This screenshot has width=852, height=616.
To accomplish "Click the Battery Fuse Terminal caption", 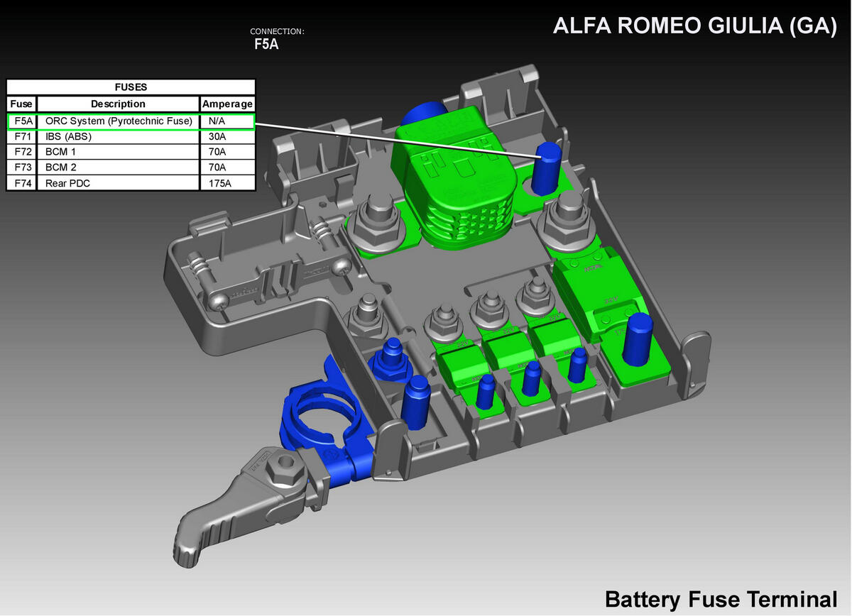I will coord(721,598).
